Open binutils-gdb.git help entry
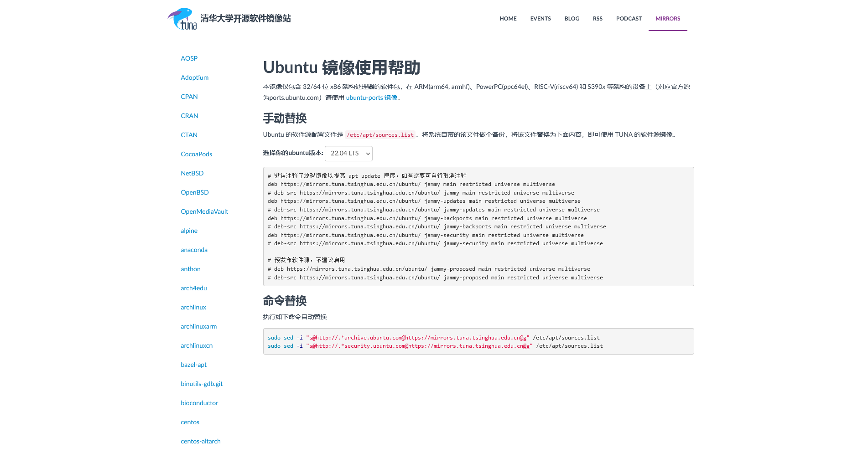 202,384
